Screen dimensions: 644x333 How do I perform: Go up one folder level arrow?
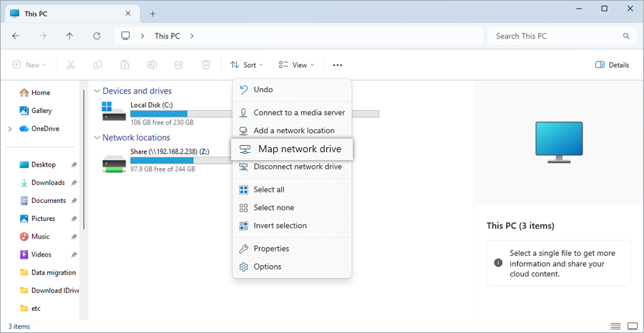[69, 36]
